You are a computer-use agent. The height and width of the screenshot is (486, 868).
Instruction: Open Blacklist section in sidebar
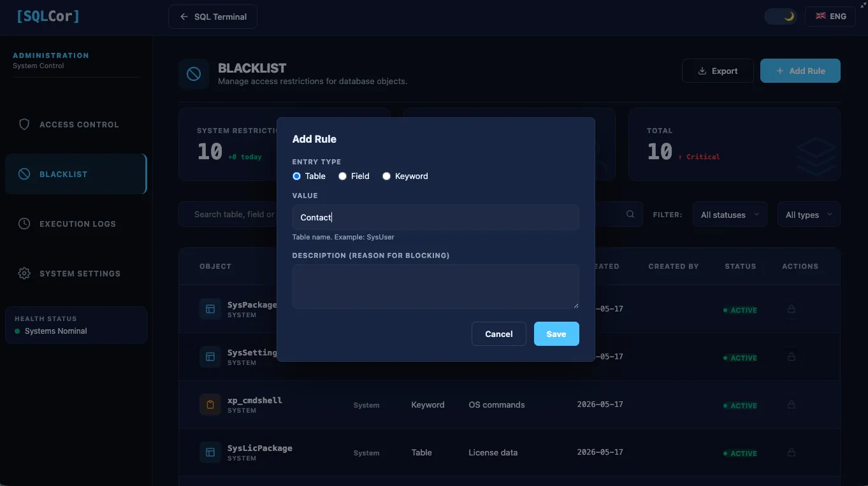(76, 174)
